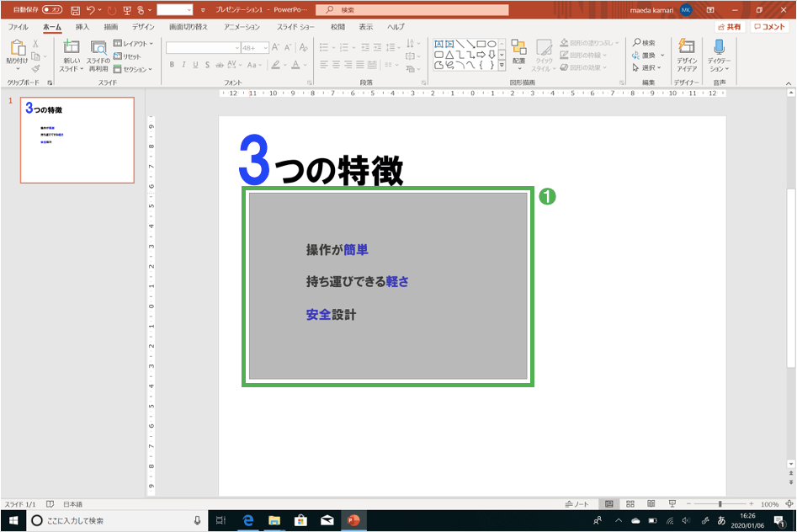Viewport: 797px width, 532px height.
Task: Open the font name combo box
Action: [203, 48]
